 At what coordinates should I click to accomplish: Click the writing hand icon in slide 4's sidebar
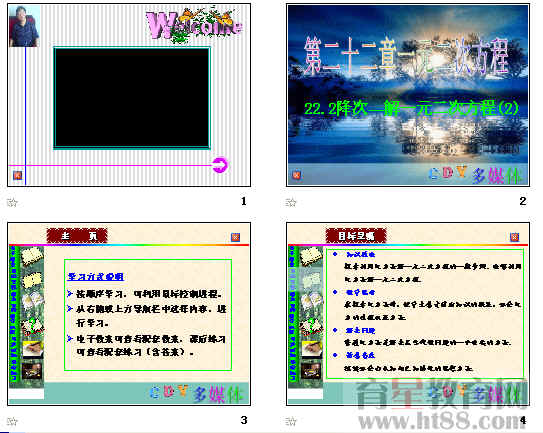(x=312, y=350)
